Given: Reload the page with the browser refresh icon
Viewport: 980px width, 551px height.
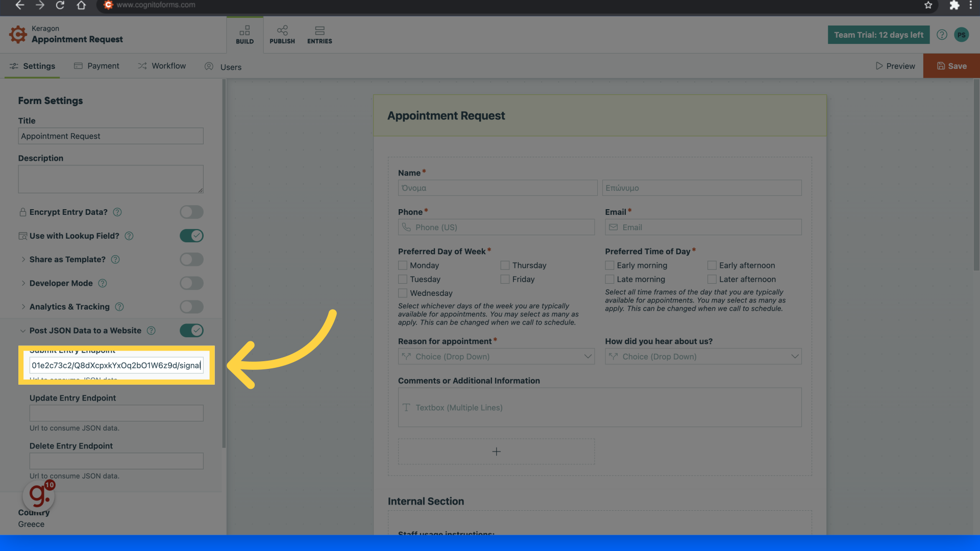Looking at the screenshot, I should (x=60, y=6).
